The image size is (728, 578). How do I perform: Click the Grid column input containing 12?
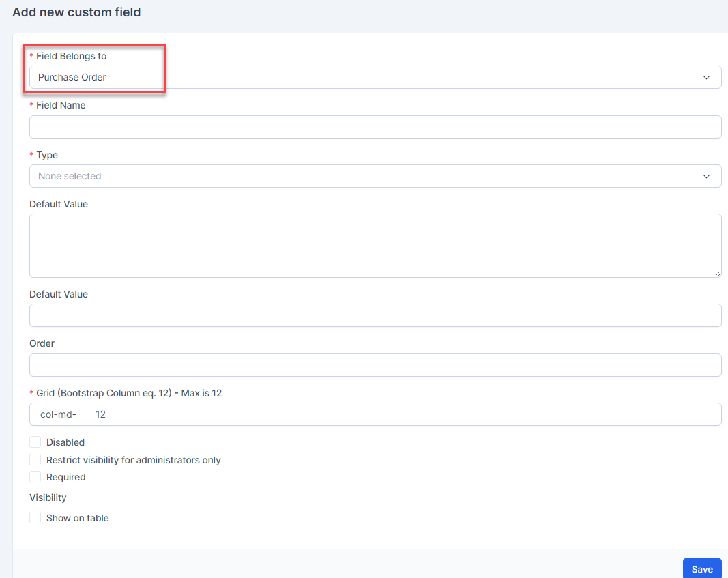(x=403, y=414)
